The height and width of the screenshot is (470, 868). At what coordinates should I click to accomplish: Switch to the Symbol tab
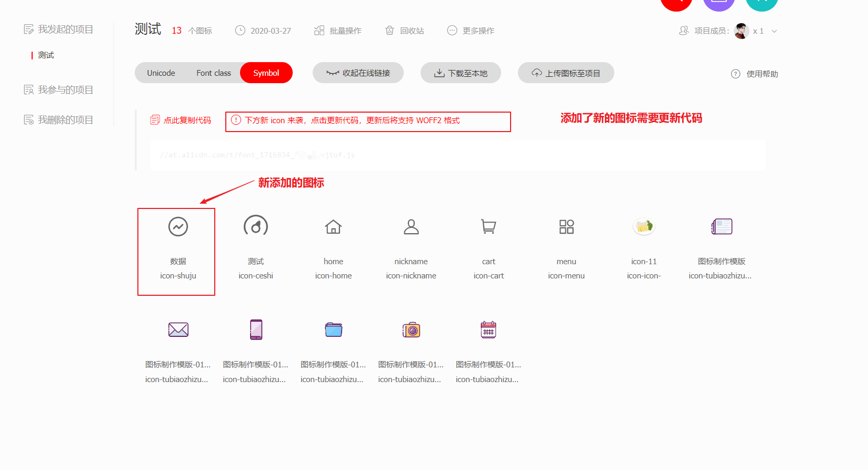coord(266,73)
